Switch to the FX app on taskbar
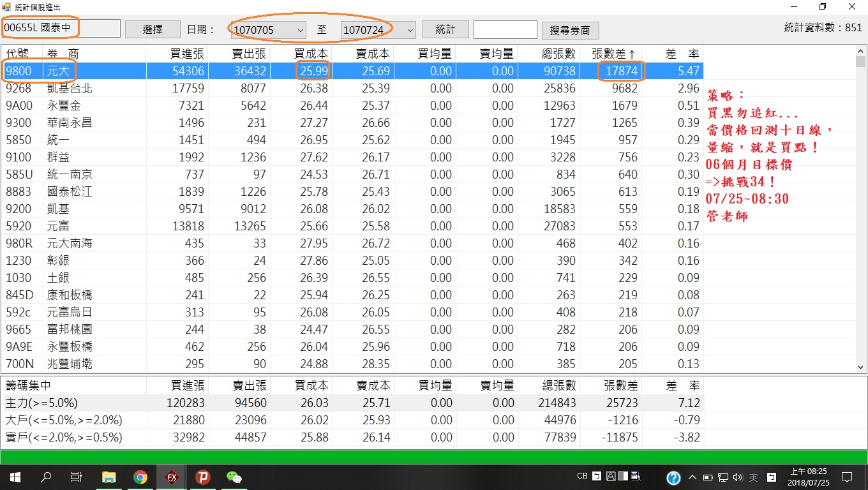This screenshot has width=868, height=490. 172,477
